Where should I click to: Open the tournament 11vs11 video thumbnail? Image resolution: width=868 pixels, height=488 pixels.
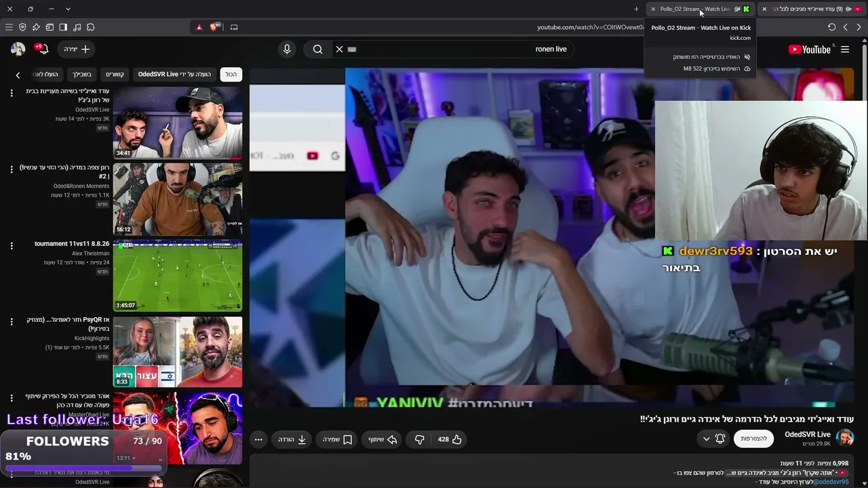(x=178, y=275)
